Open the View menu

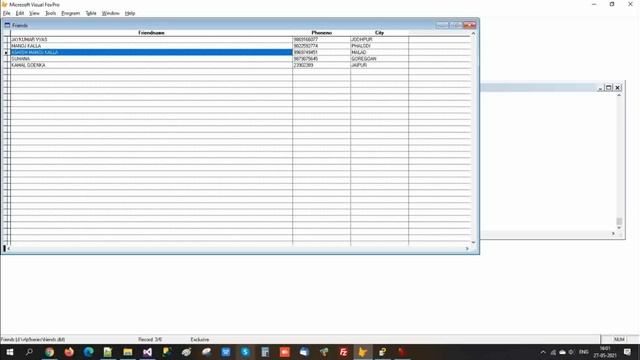click(x=34, y=13)
